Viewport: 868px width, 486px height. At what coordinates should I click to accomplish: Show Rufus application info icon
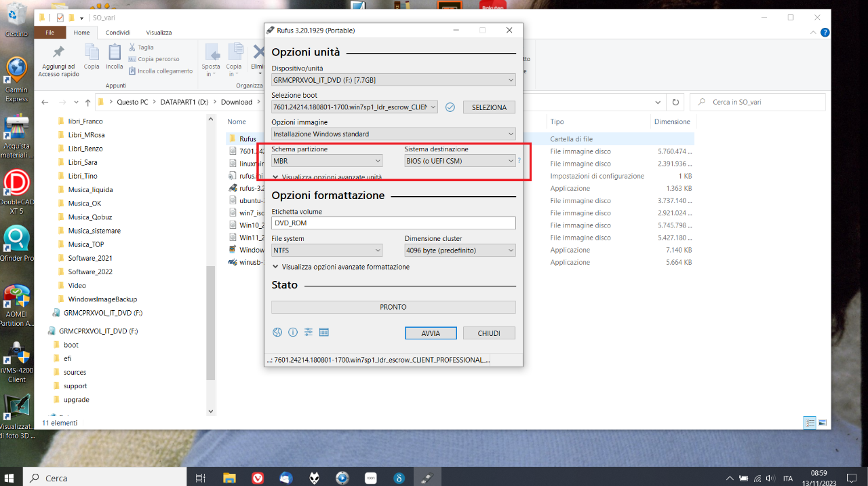click(x=293, y=333)
